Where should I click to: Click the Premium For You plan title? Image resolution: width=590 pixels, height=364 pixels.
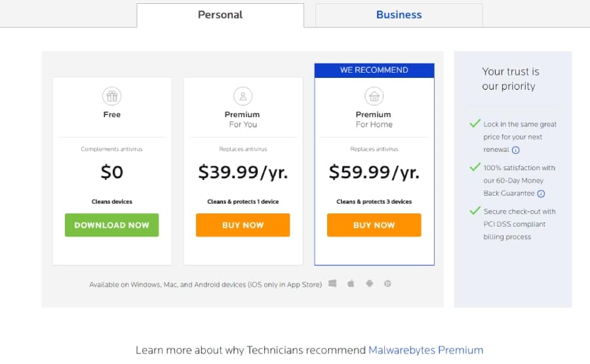(243, 119)
